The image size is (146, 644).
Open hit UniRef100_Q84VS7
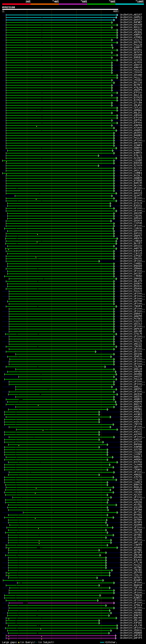(131, 20)
